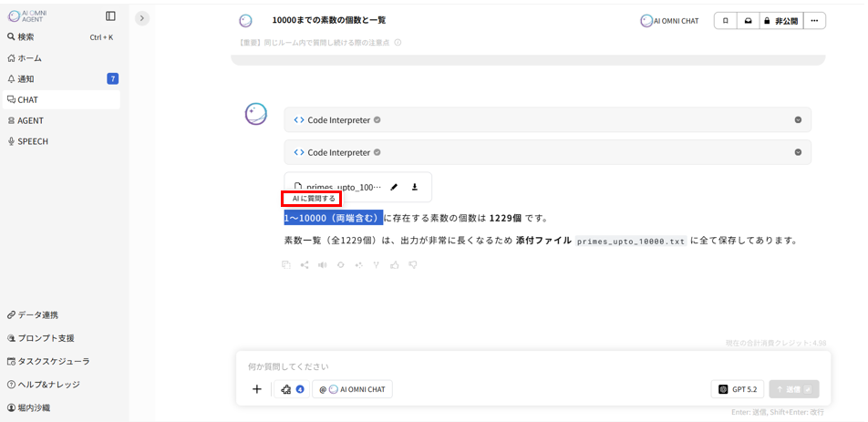The width and height of the screenshot is (868, 422).
Task: Click the thumbs down icon
Action: [x=412, y=265]
